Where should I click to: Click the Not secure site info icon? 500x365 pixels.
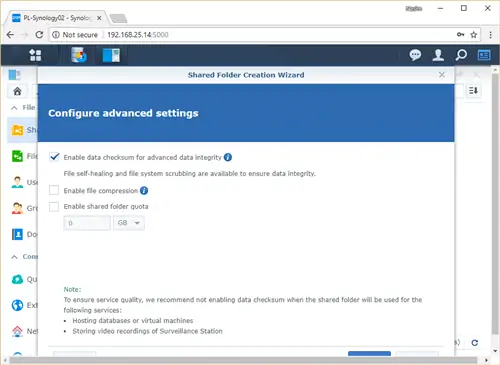(x=56, y=35)
